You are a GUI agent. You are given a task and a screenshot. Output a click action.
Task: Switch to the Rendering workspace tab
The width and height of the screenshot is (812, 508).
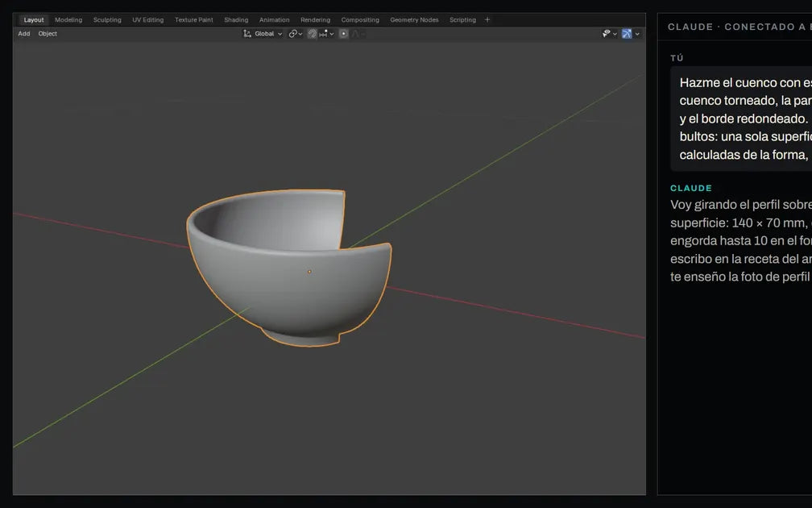[x=316, y=19]
